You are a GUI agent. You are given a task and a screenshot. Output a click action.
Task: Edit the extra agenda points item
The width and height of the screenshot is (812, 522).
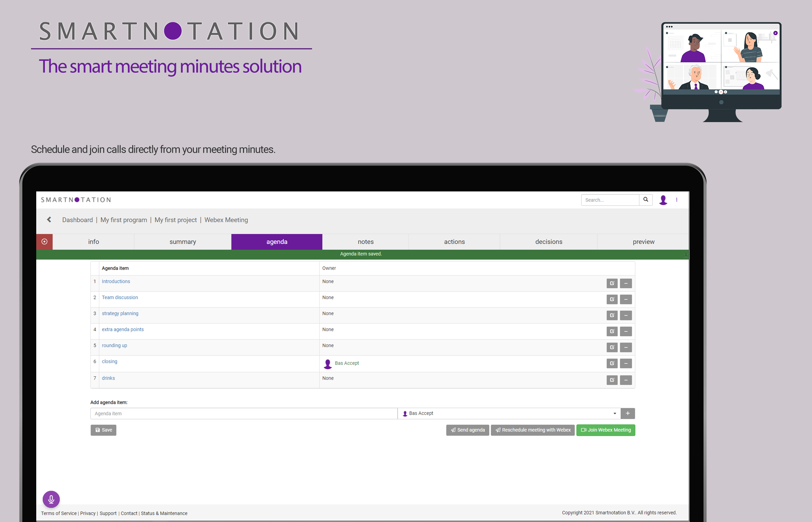coord(612,331)
